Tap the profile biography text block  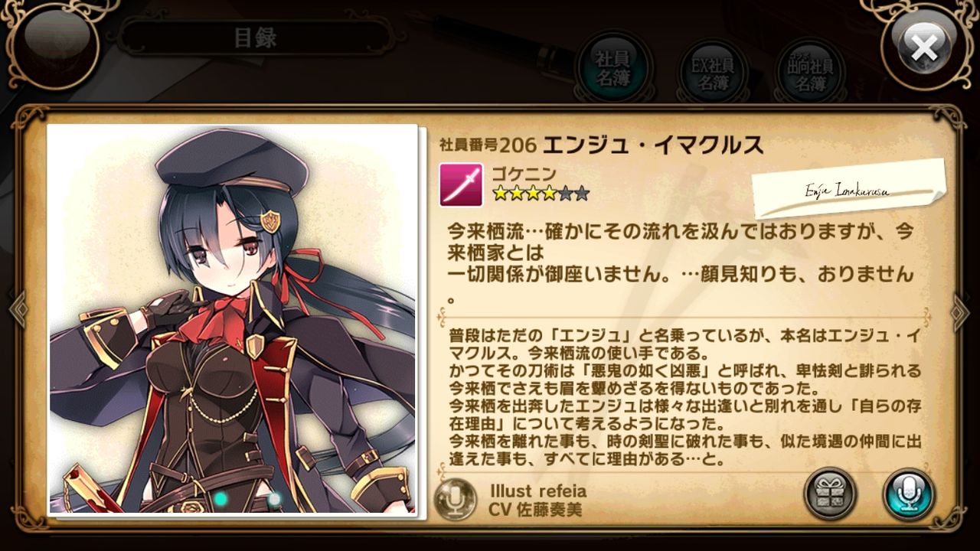(x=684, y=398)
